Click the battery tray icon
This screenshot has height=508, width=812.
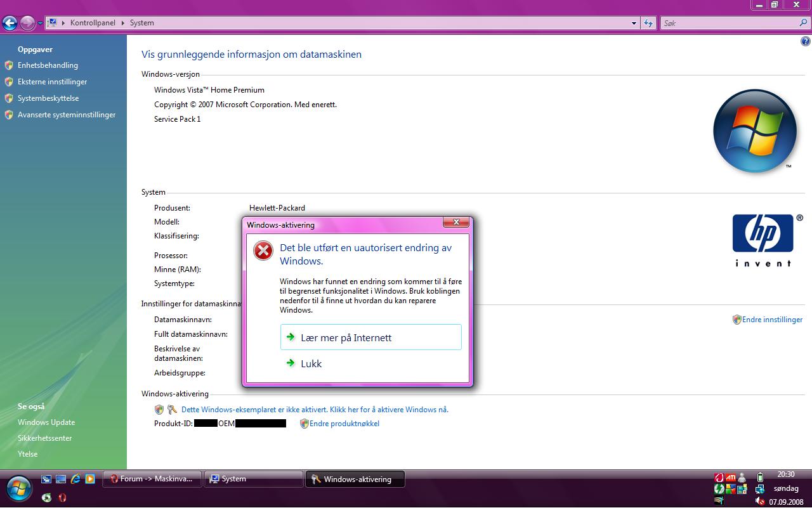click(760, 478)
